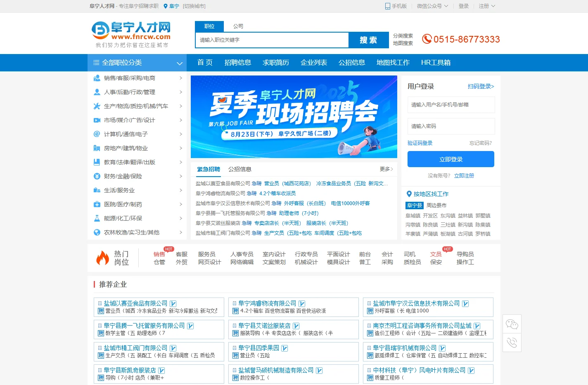Click the 农林牧渔/实习生/其他 globe icon
Screen dimensions: 588x385
(97, 232)
